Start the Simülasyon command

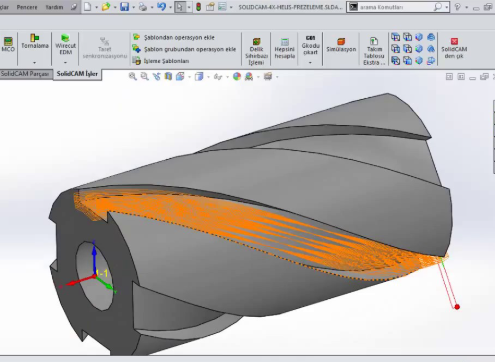341,45
